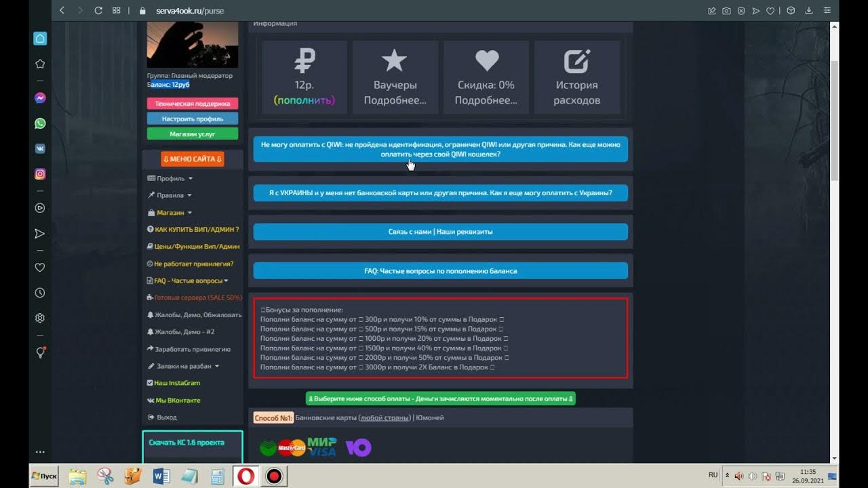Open Instagram in the Opera sidebar
The height and width of the screenshot is (488, 868).
40,174
